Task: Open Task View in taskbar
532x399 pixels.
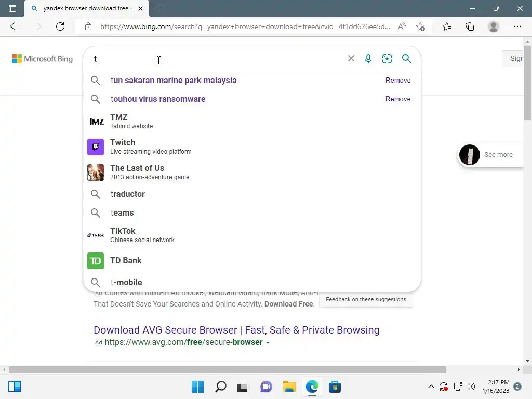Action: [242, 387]
